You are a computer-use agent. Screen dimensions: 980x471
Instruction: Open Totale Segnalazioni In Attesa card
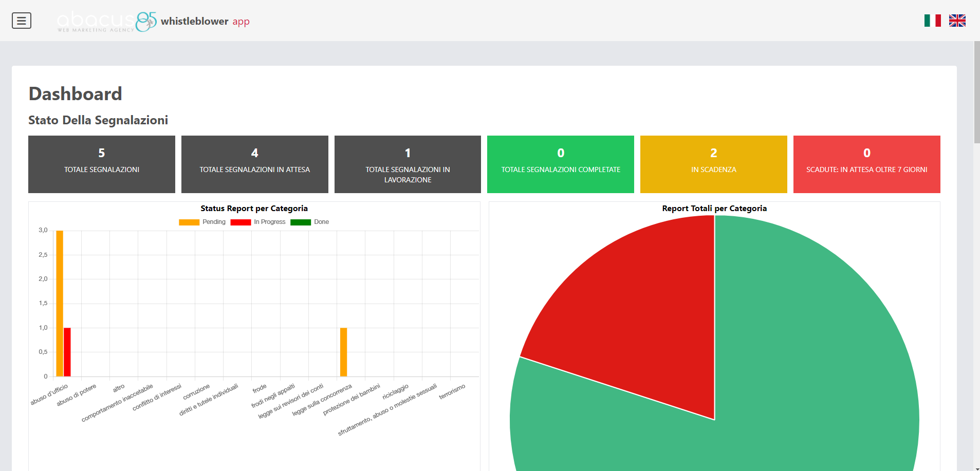pyautogui.click(x=254, y=164)
